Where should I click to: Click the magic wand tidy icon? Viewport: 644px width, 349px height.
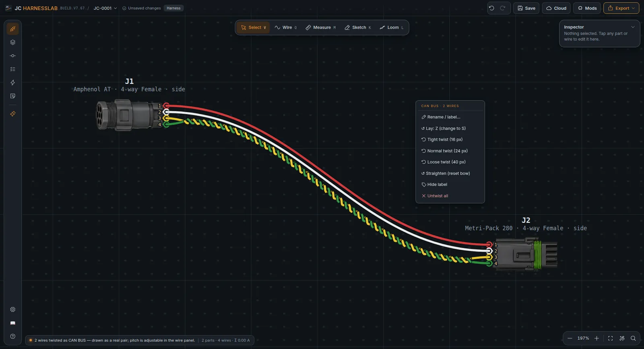[622, 339]
